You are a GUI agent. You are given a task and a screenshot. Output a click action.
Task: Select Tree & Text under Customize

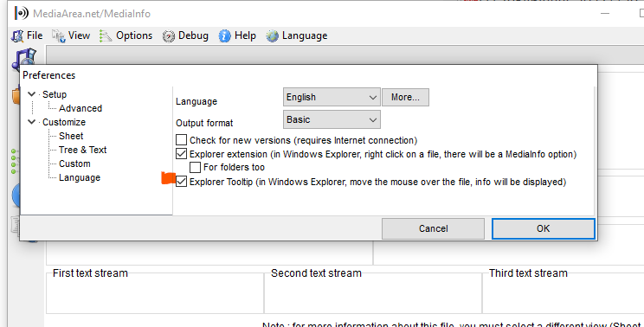point(82,150)
